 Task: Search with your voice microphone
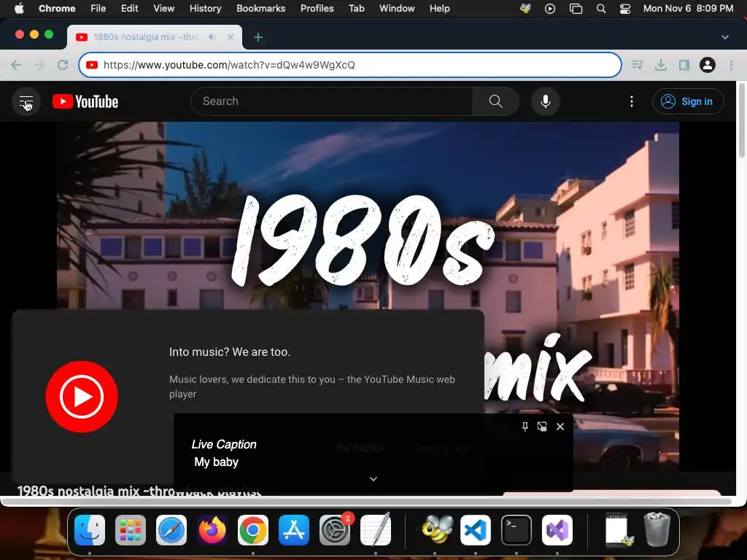tap(546, 101)
